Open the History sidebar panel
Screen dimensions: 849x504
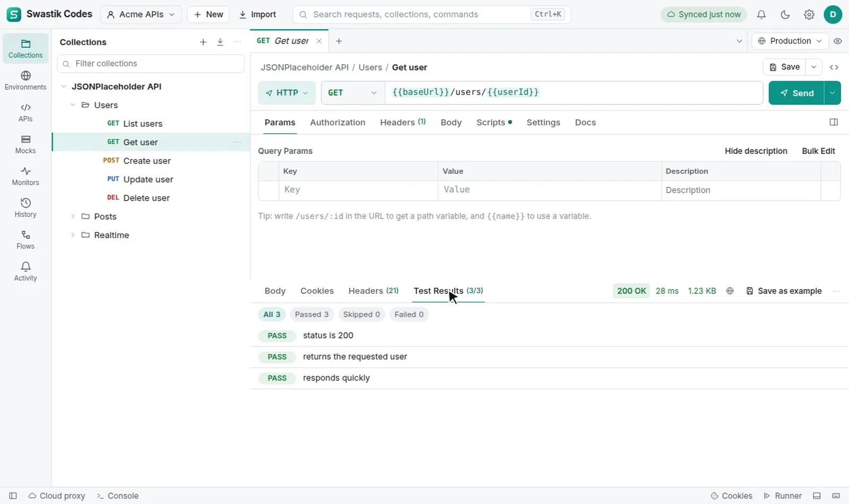point(25,207)
